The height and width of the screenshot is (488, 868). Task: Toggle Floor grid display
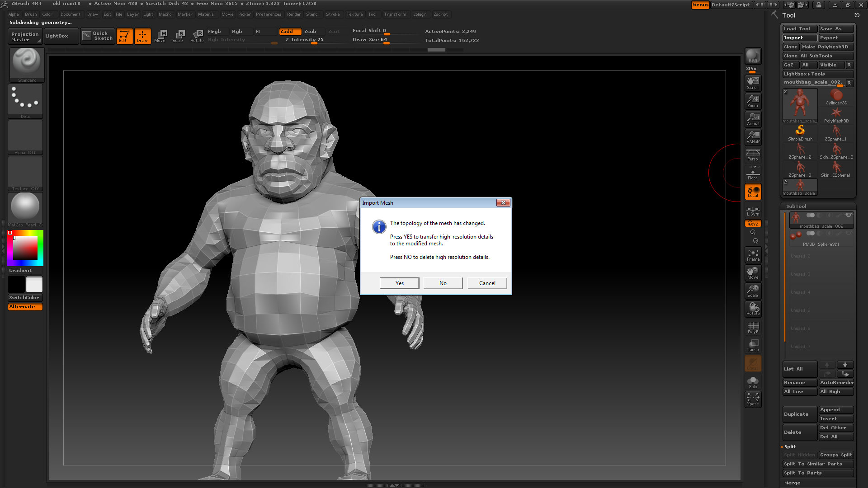pyautogui.click(x=753, y=173)
